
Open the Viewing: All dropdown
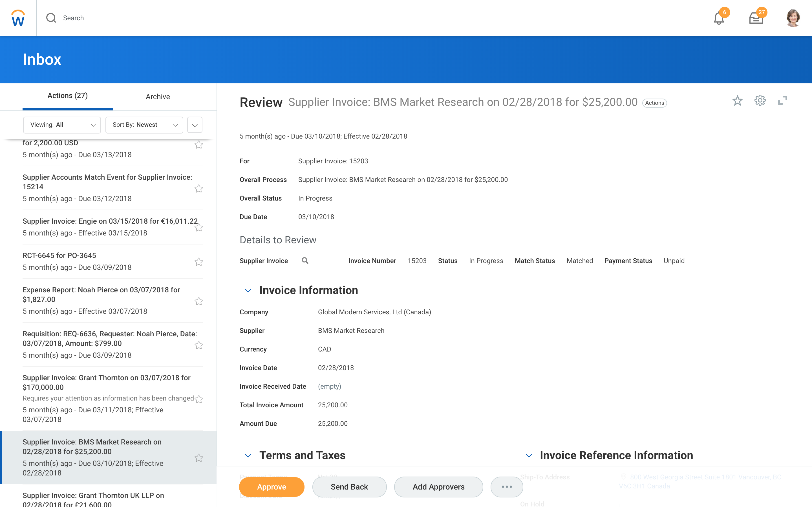click(62, 125)
